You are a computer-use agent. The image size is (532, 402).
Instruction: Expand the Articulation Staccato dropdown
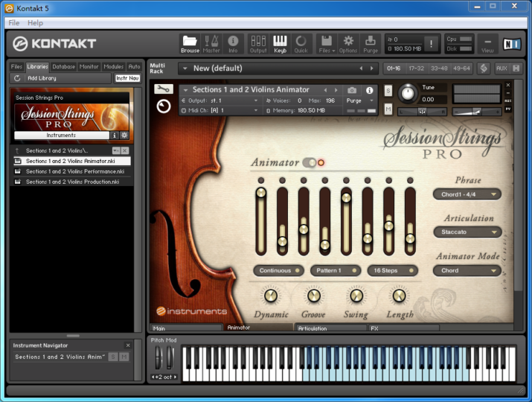point(467,232)
